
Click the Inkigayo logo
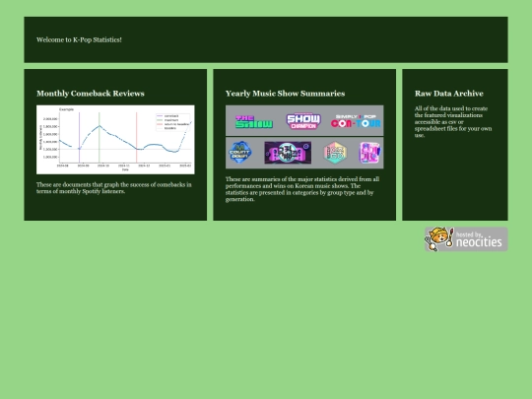(369, 153)
